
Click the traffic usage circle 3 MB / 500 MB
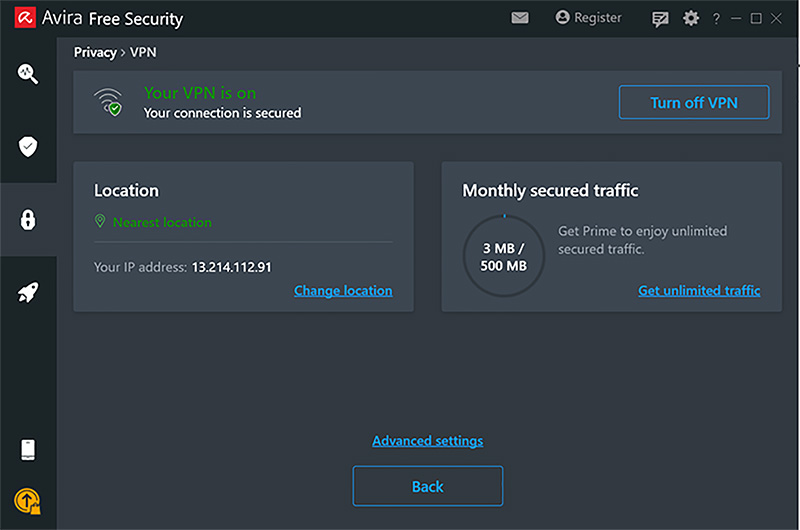tap(504, 256)
